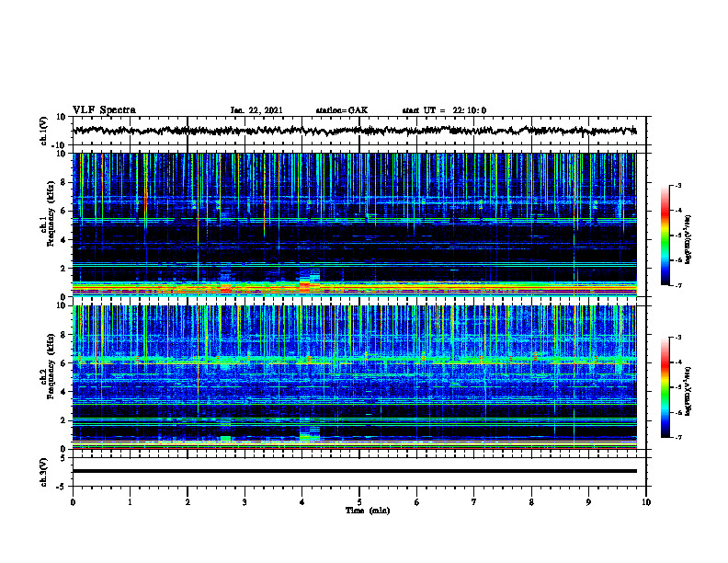This screenshot has height=563, width=728.
Task: Click the "Time (min)" axis title
Action: pyautogui.click(x=368, y=511)
